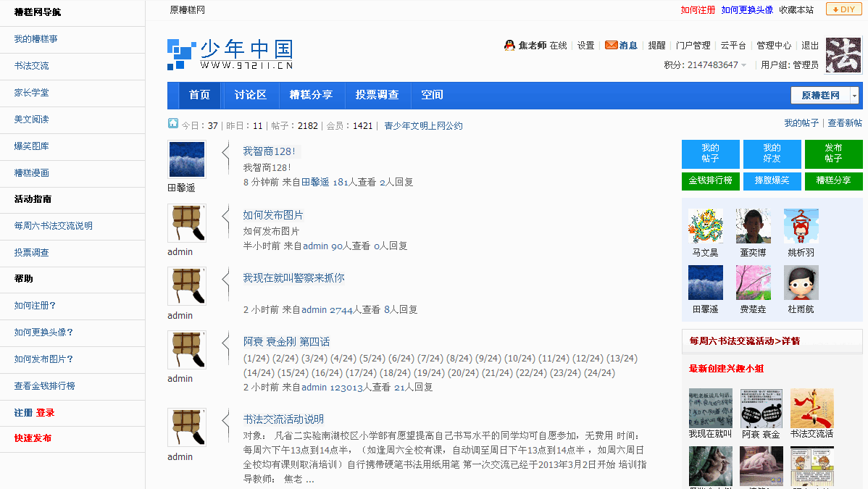
Task: Click 收藏本站 in top bar
Action: pyautogui.click(x=796, y=10)
